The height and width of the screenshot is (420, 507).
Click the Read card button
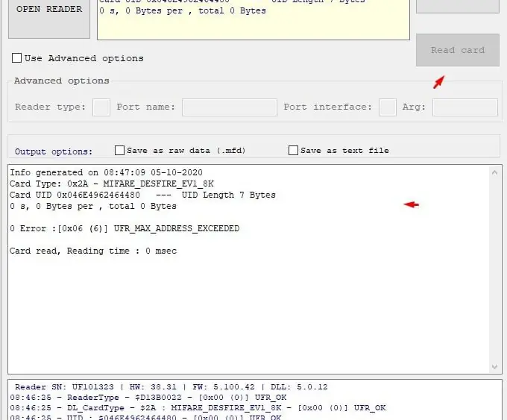tap(458, 50)
